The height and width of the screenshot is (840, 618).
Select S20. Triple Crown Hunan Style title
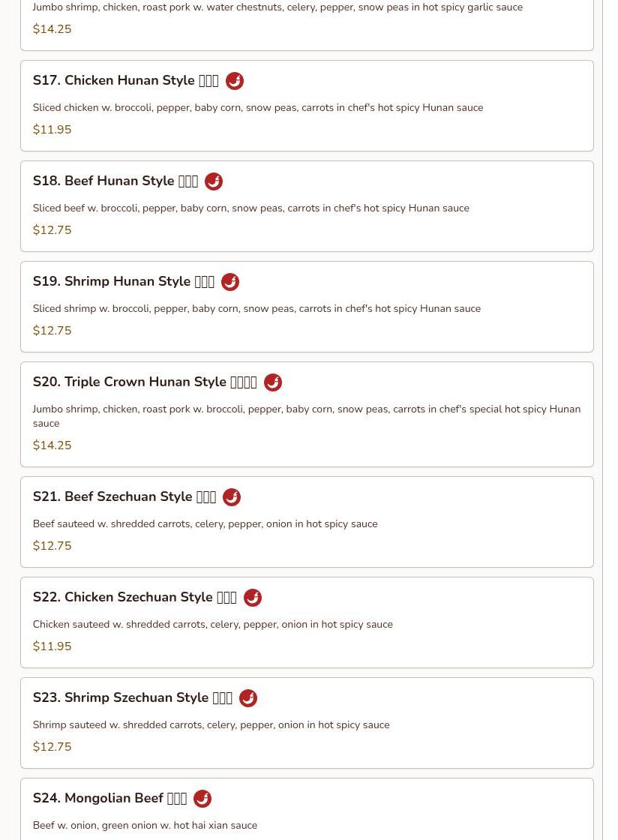pos(144,382)
